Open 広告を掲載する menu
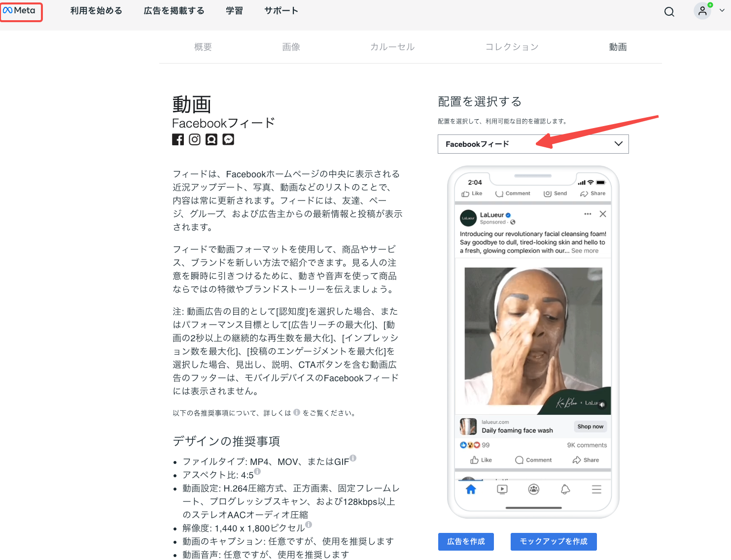 pyautogui.click(x=174, y=11)
